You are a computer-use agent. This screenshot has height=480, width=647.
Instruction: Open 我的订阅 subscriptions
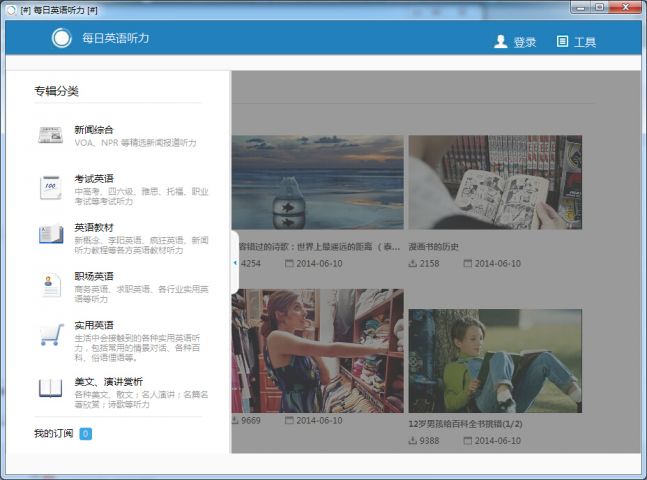point(53,433)
